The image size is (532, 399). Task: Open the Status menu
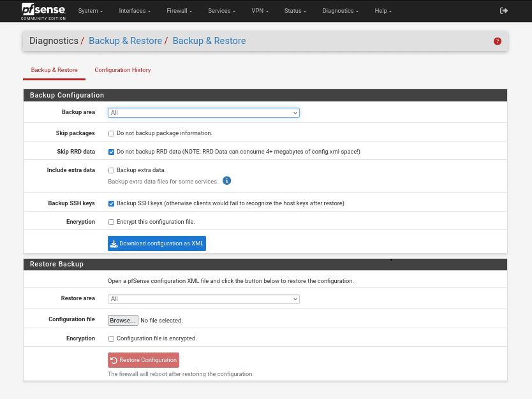coord(295,11)
